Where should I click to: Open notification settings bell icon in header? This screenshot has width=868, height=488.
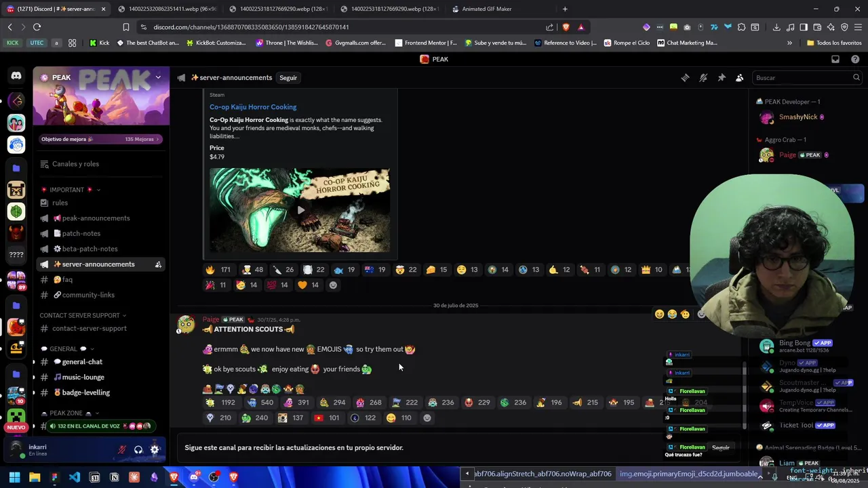tap(703, 78)
